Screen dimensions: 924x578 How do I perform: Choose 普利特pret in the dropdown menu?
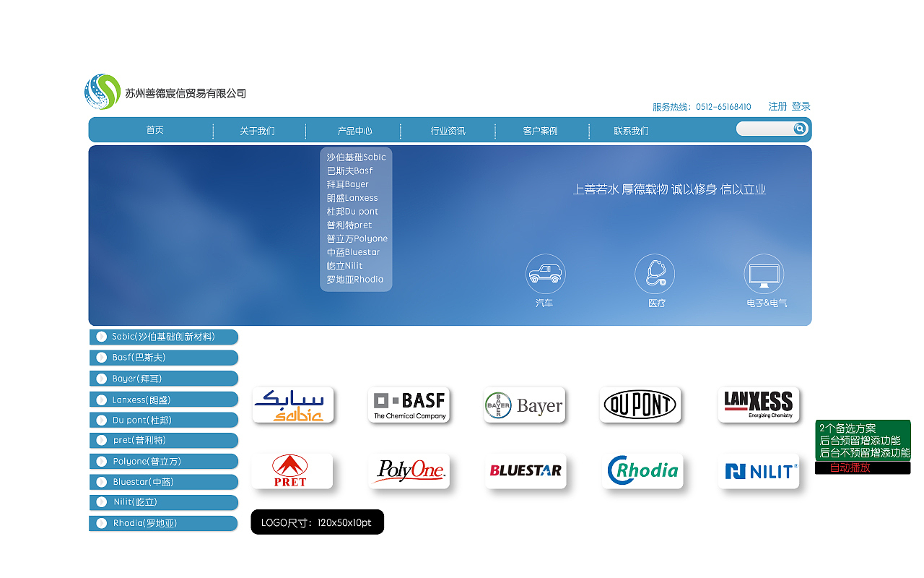pyautogui.click(x=349, y=225)
